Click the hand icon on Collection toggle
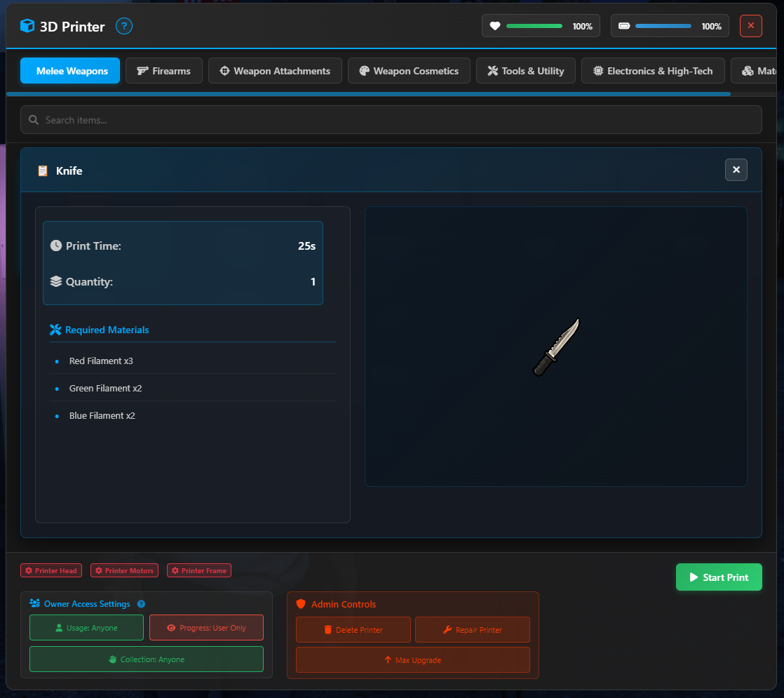Screen dimensions: 784x698 pos(112,659)
